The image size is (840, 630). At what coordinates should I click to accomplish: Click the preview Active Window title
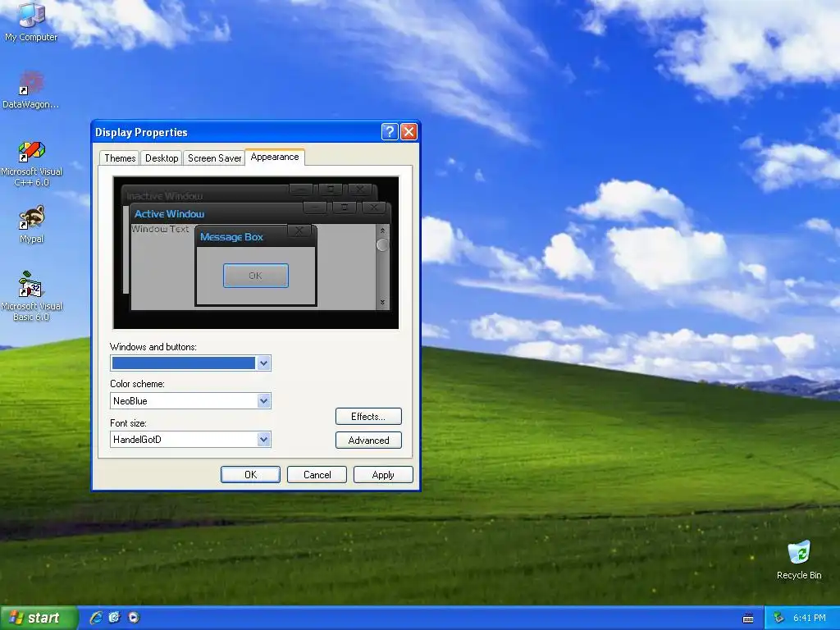tap(169, 214)
